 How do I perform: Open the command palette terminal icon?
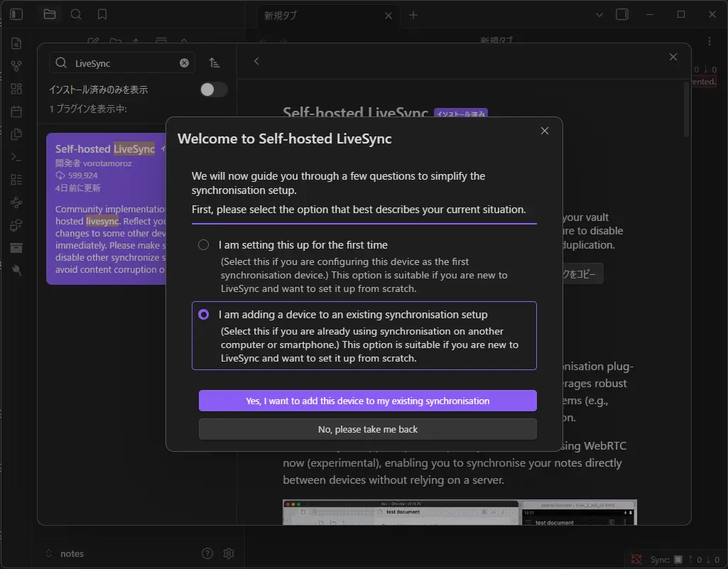click(x=16, y=157)
